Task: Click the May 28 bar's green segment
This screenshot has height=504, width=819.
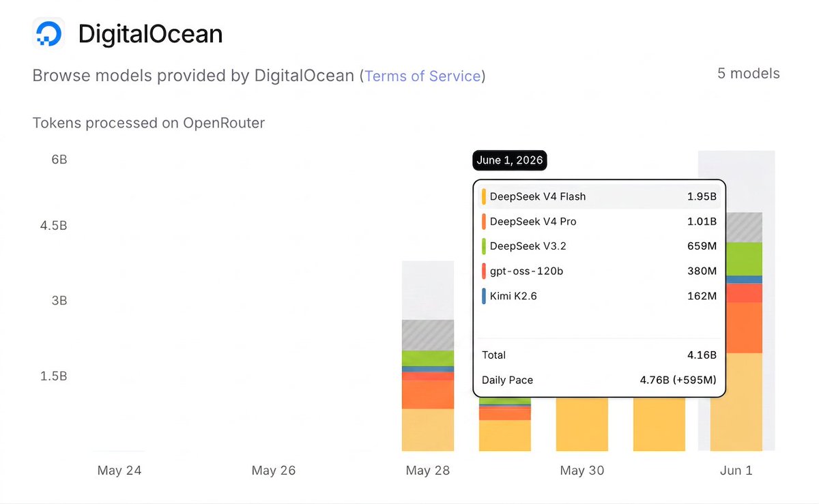Action: tap(428, 358)
